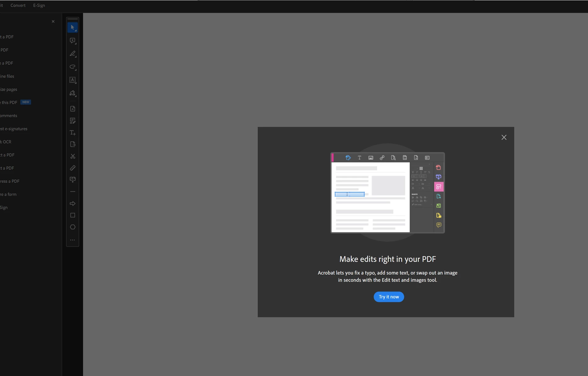Open the fill and sign pen tool
This screenshot has height=376, width=588.
click(72, 93)
